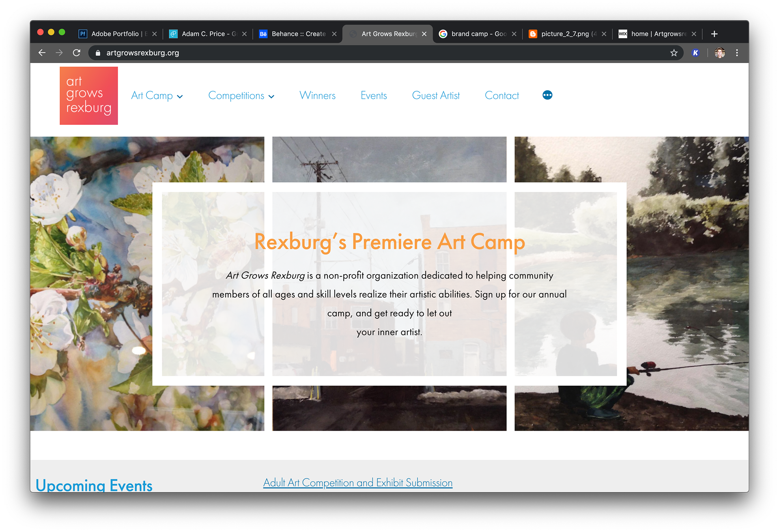This screenshot has width=779, height=532.
Task: Open the Guest Artist page
Action: click(x=436, y=96)
